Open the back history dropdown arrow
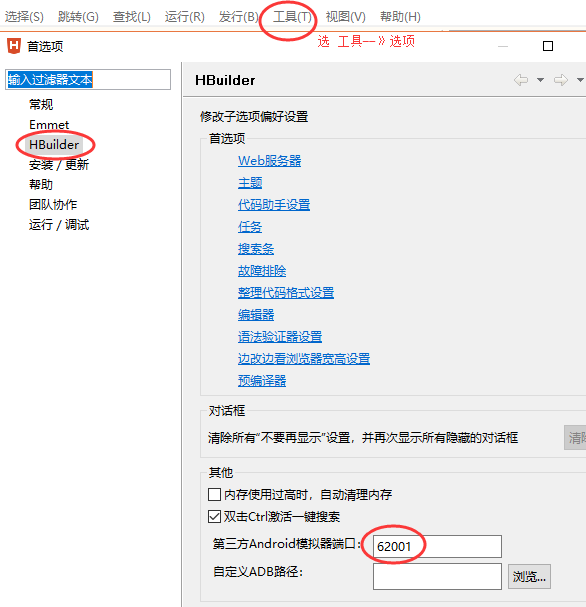Image resolution: width=586 pixels, height=607 pixels. coord(540,80)
